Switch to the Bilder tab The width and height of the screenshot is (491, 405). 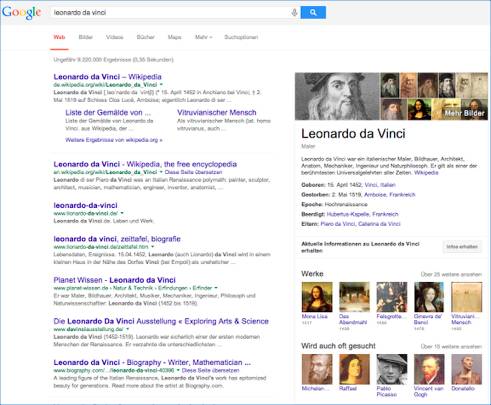point(85,37)
